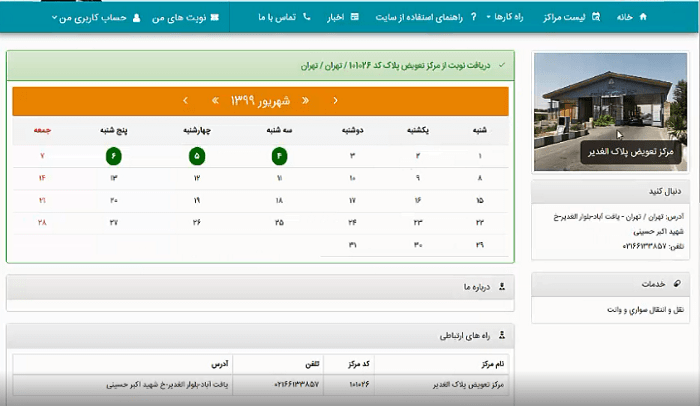
Task: Click calendar day ۲۰
Action: point(113,201)
